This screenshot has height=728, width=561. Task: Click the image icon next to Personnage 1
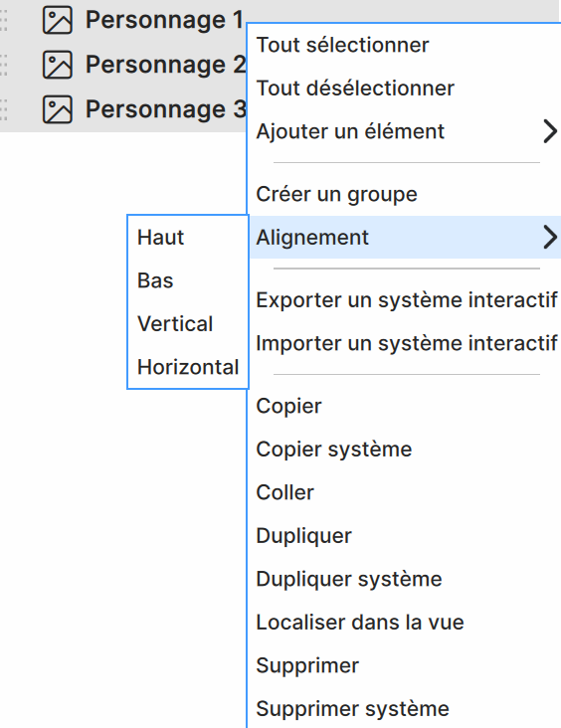tap(58, 20)
